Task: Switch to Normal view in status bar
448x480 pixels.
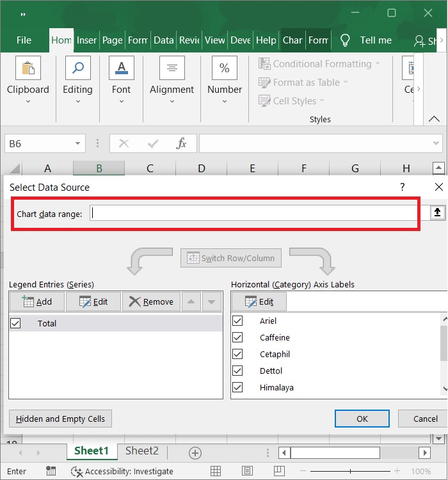Action: [x=216, y=471]
